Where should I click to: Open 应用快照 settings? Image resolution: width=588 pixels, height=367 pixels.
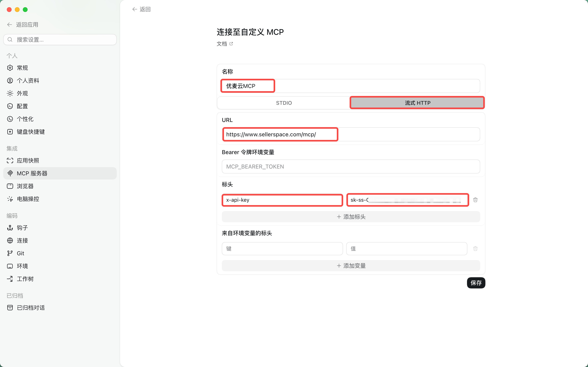pos(60,161)
